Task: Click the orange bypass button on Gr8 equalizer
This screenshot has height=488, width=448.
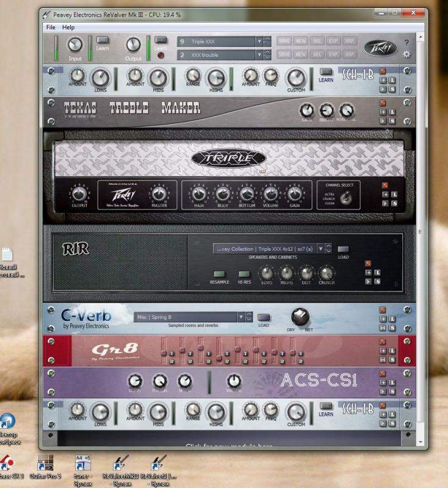Action: click(383, 342)
